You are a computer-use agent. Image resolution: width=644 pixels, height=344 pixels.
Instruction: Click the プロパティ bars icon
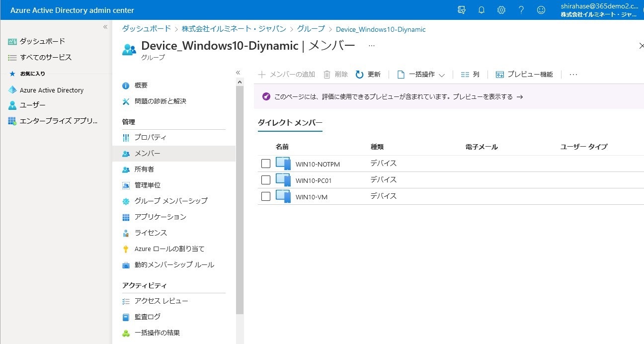click(126, 137)
